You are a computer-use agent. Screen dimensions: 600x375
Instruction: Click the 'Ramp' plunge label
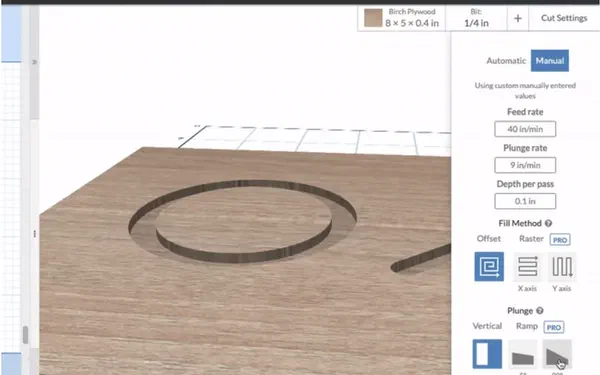click(x=527, y=326)
